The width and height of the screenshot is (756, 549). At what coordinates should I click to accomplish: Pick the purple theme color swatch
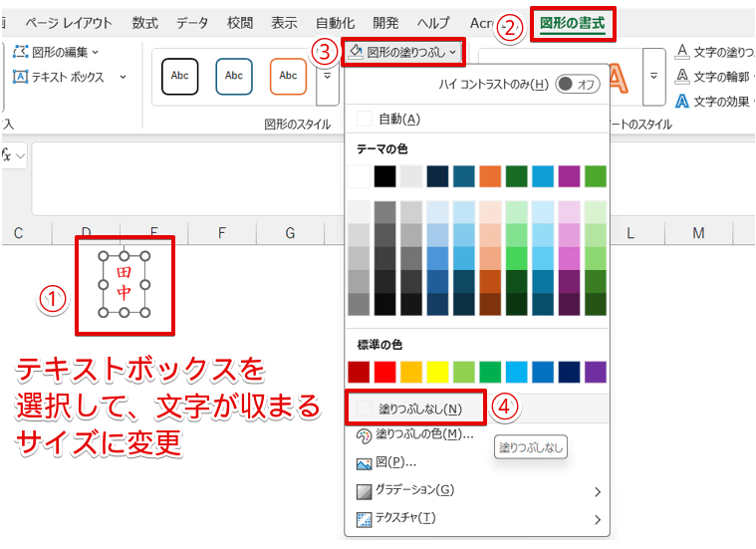pyautogui.click(x=569, y=176)
